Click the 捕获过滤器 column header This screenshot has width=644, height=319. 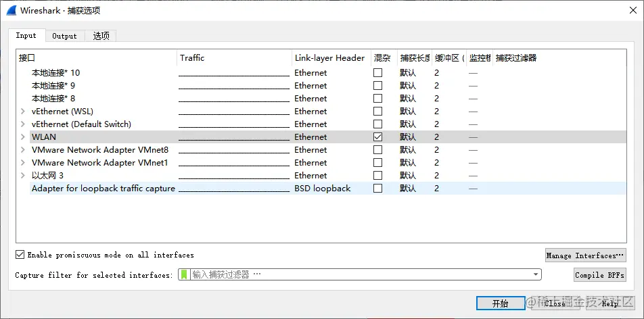coord(559,58)
